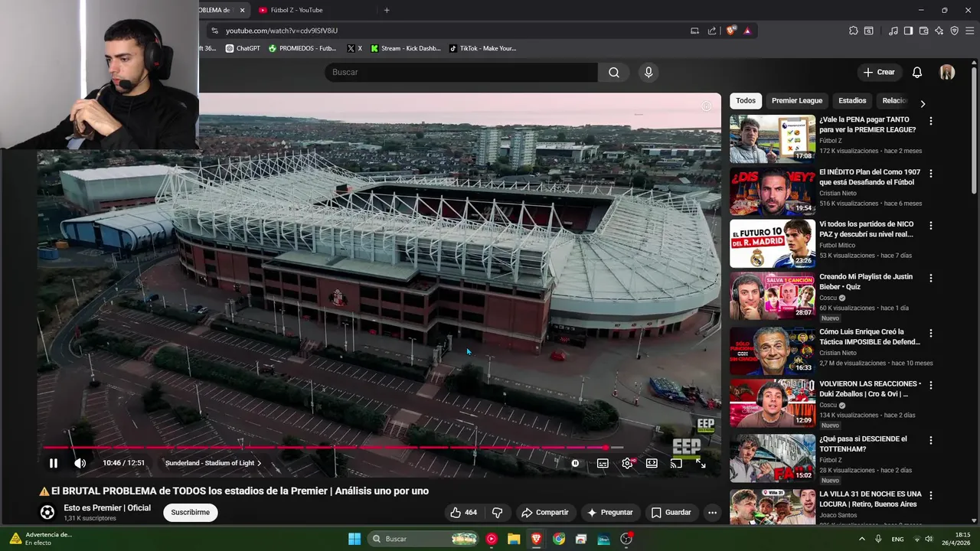The width and height of the screenshot is (980, 551).
Task: Open Google Chrome from the taskbar
Action: 559,539
